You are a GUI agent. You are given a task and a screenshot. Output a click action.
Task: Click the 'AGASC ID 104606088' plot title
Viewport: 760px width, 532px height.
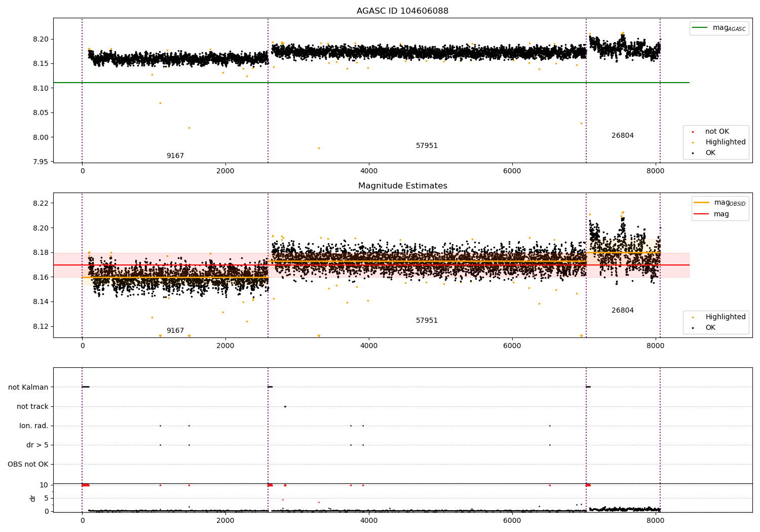click(402, 11)
